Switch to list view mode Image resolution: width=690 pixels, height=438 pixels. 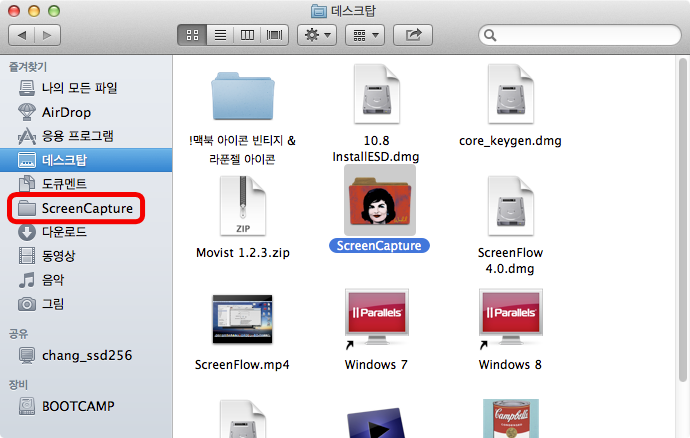[220, 35]
